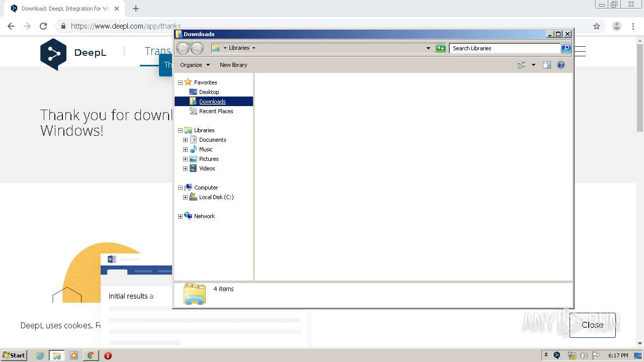Bookmark this page star icon
Screen dimensions: 644x362
coord(597,26)
